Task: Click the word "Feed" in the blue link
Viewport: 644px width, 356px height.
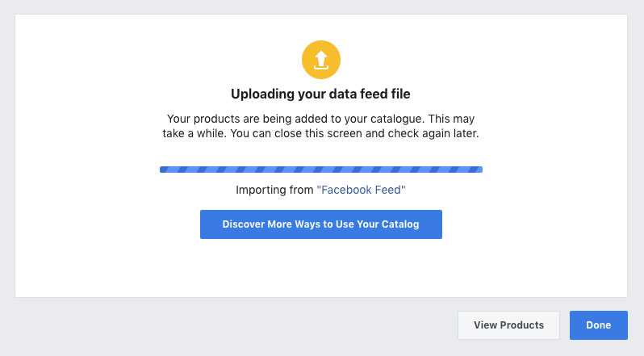Action: 388,190
